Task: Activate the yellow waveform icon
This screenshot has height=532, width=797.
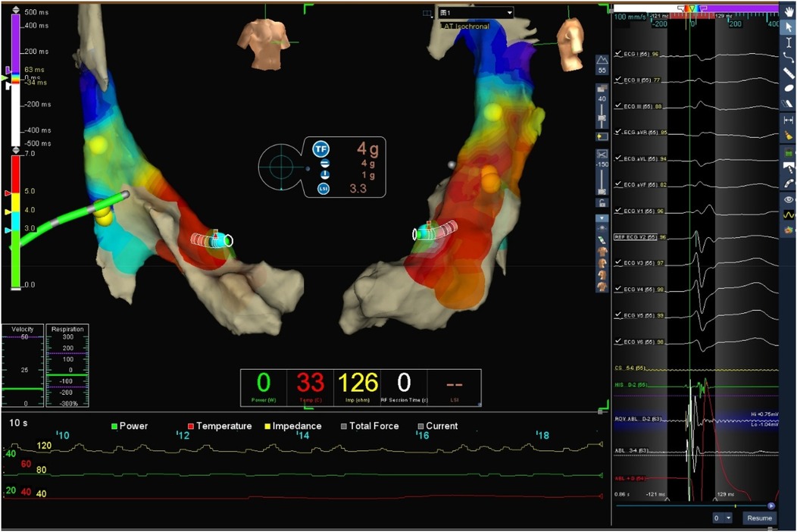Action: click(789, 214)
